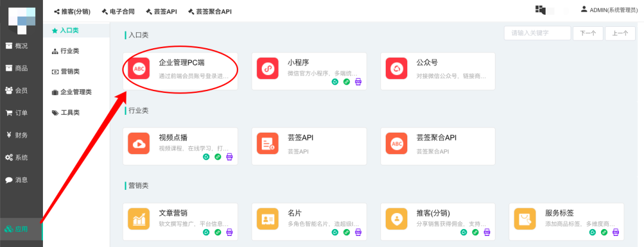Viewport: 644px width, 247px height.
Task: Open 系统 in the left menu
Action: [21, 157]
